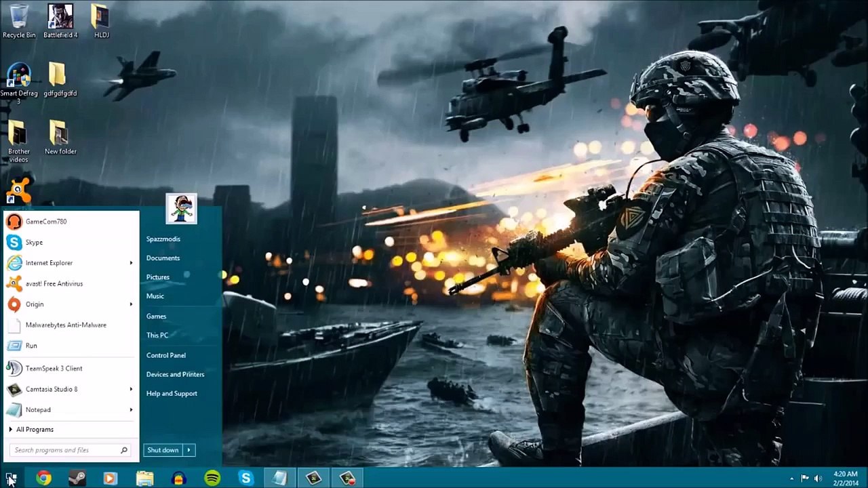This screenshot has height=488, width=868.
Task: Open Pictures from the Start menu
Action: [158, 277]
